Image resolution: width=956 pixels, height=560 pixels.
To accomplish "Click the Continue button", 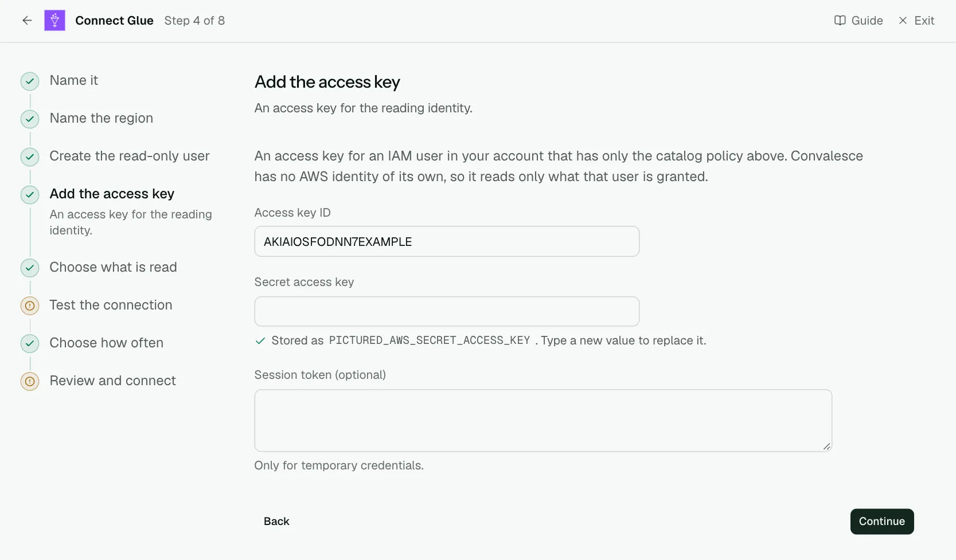I will coord(882,522).
